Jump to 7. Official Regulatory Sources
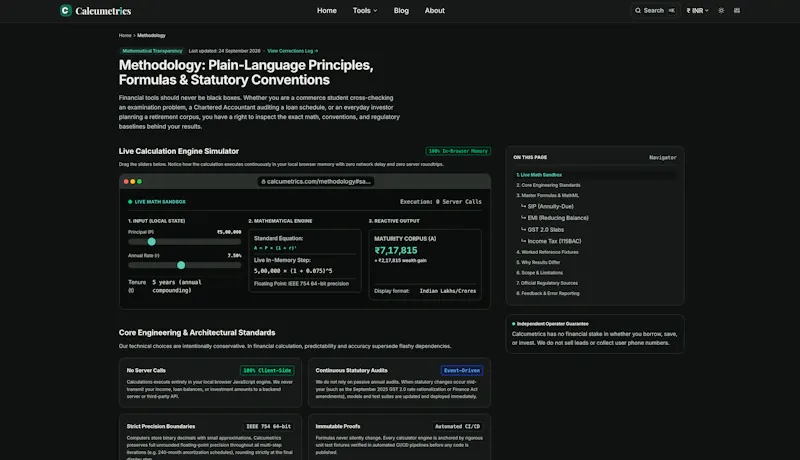 tap(547, 283)
